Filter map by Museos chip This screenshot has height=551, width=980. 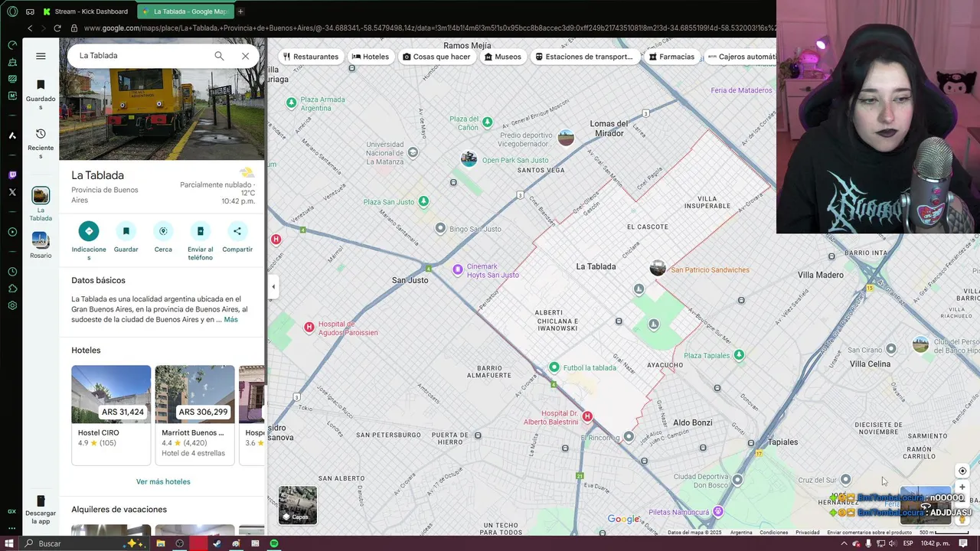[x=503, y=57]
